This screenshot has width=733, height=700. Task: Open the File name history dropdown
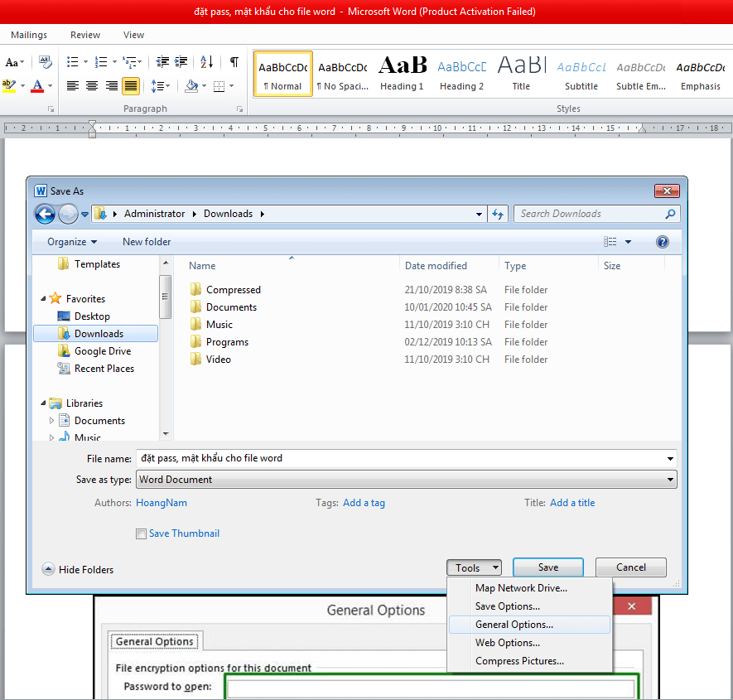[x=670, y=459]
